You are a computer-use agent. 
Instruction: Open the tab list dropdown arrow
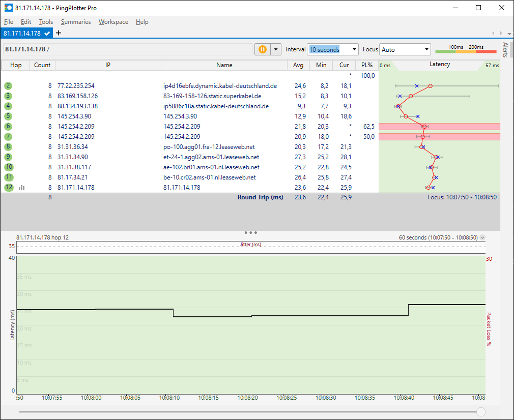tap(509, 34)
